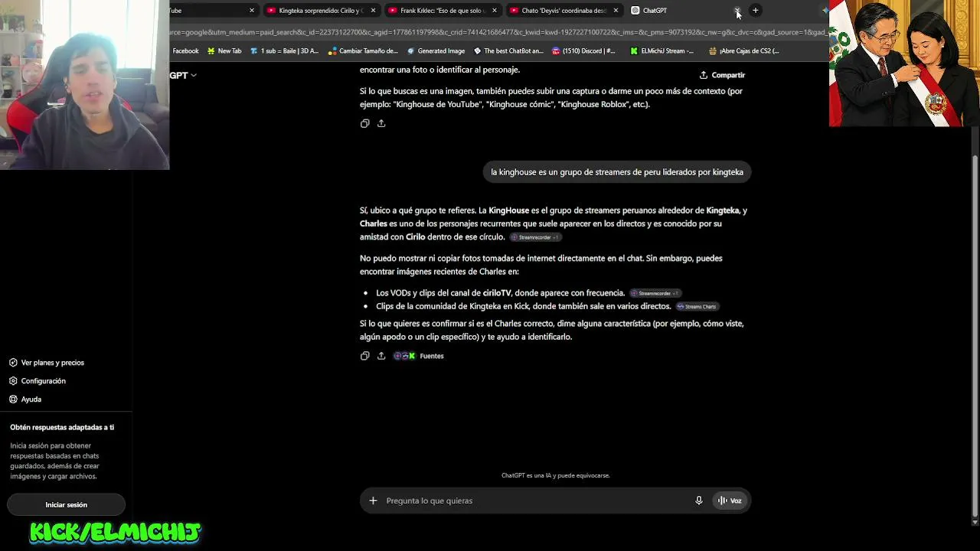
Task: Open the Facebook bookmark
Action: point(185,51)
